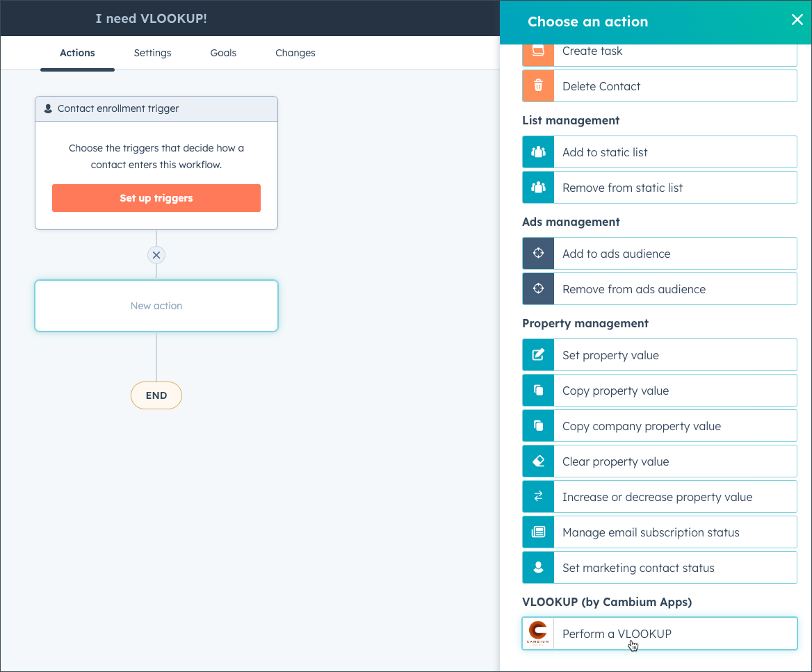Remove the step using the circular X connector
Image resolution: width=812 pixels, height=672 pixels.
pyautogui.click(x=156, y=255)
